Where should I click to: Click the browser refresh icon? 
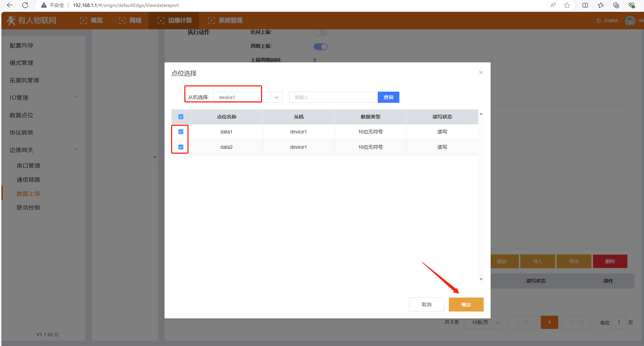(25, 5)
